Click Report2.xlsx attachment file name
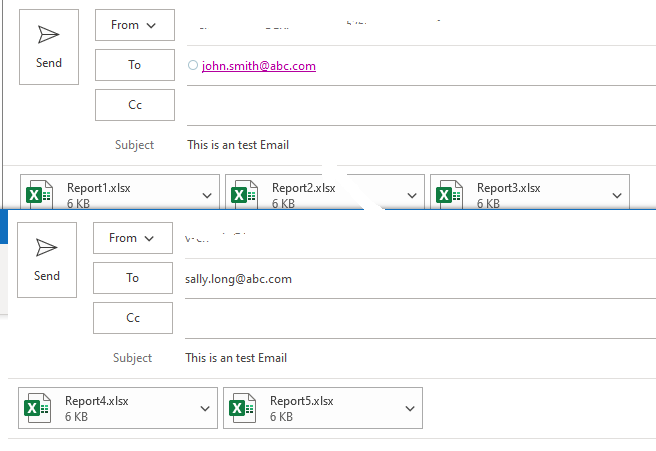Image resolution: width=656 pixels, height=451 pixels. [x=304, y=188]
